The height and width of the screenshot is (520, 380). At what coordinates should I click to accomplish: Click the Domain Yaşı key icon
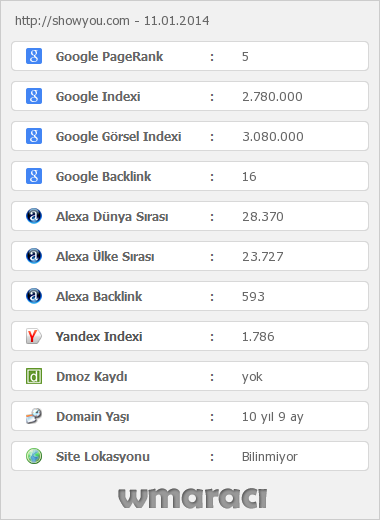(x=34, y=416)
